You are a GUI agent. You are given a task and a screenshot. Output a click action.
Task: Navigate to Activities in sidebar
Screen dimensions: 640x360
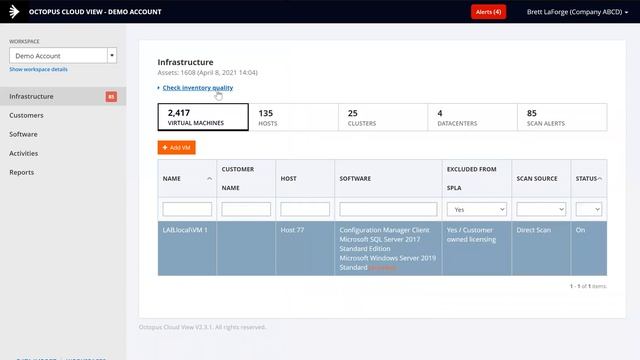click(24, 153)
